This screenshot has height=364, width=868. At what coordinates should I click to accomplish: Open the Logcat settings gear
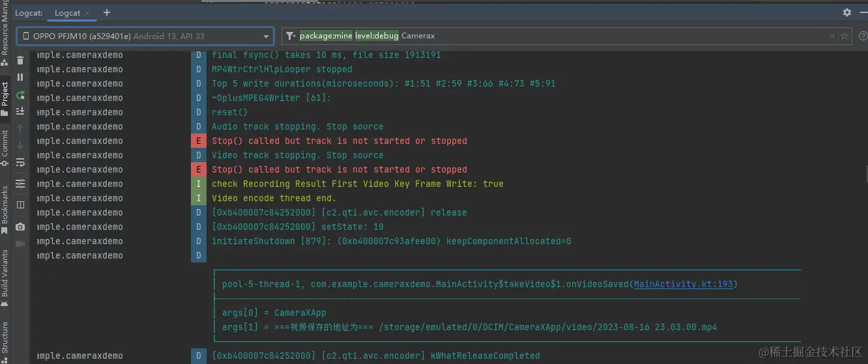coord(847,12)
